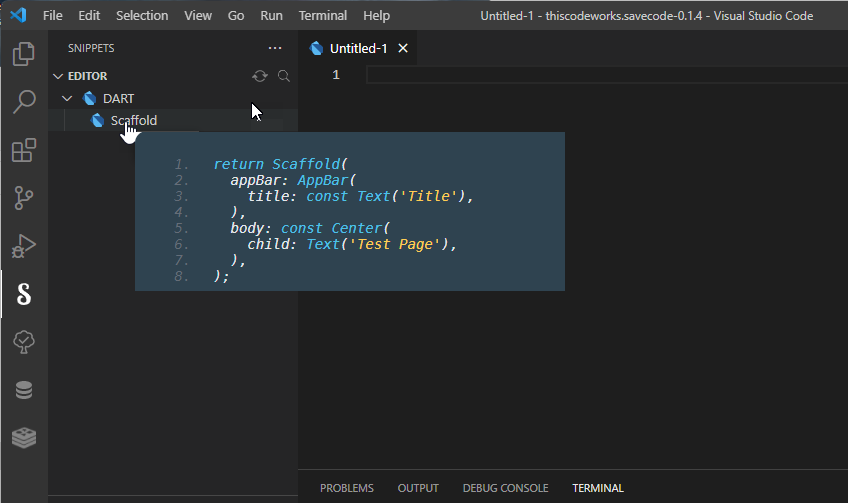Refresh the snippets list
Image resolution: width=848 pixels, height=503 pixels.
260,76
